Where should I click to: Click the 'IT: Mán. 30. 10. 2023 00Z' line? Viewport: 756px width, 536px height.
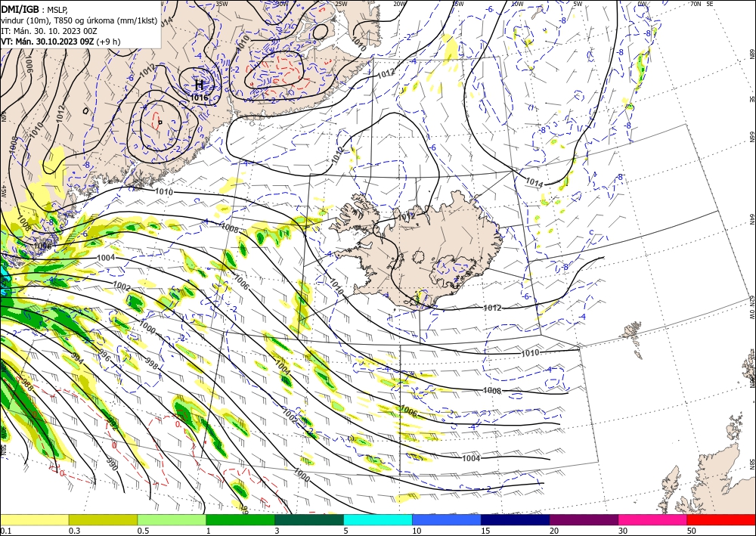pyautogui.click(x=47, y=31)
